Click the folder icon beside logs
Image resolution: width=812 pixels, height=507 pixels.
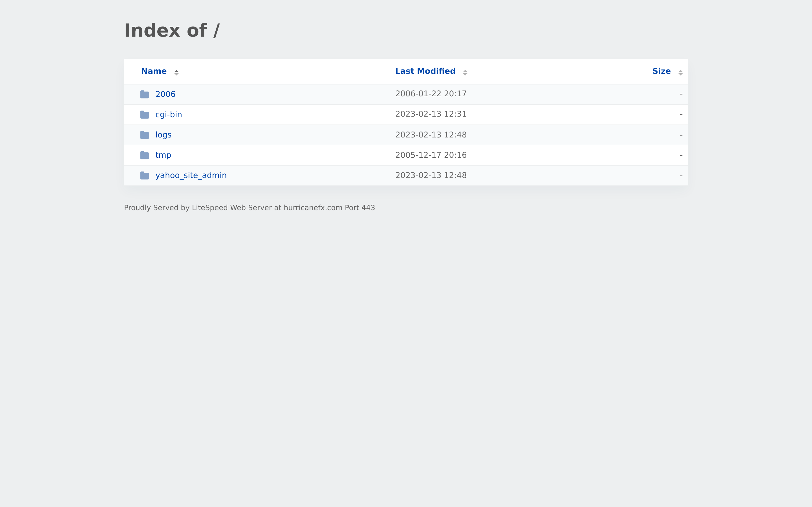click(145, 135)
